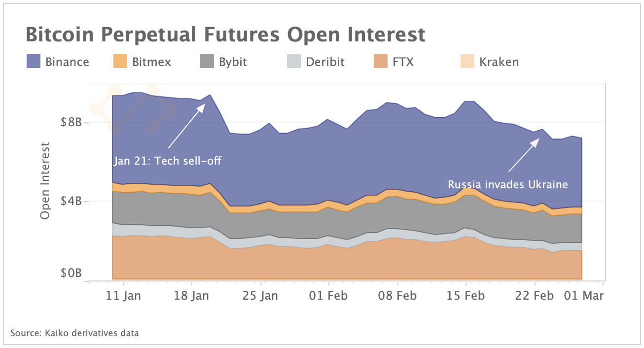The image size is (644, 348).
Task: Click the Jan 21: Tech sell-off annotation
Action: click(167, 161)
